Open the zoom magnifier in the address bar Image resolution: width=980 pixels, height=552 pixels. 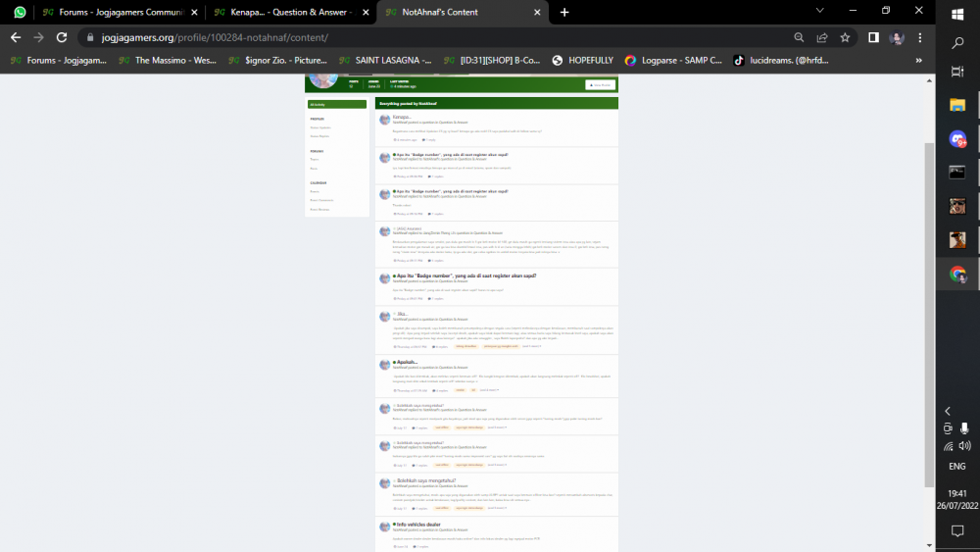pos(799,37)
